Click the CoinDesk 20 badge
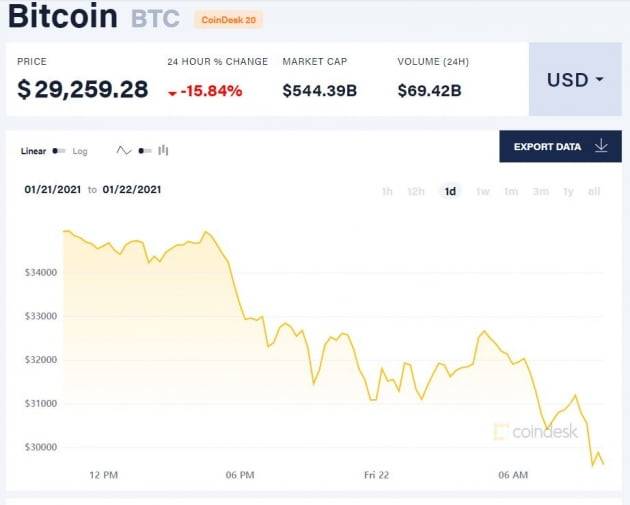The width and height of the screenshot is (630, 505). click(x=228, y=20)
